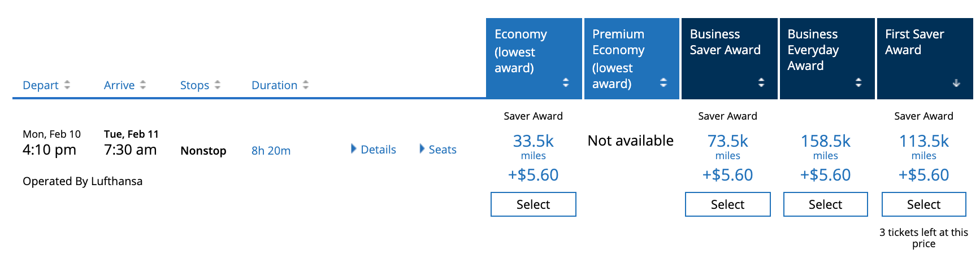Click First Saver Award down arrow

point(956,83)
